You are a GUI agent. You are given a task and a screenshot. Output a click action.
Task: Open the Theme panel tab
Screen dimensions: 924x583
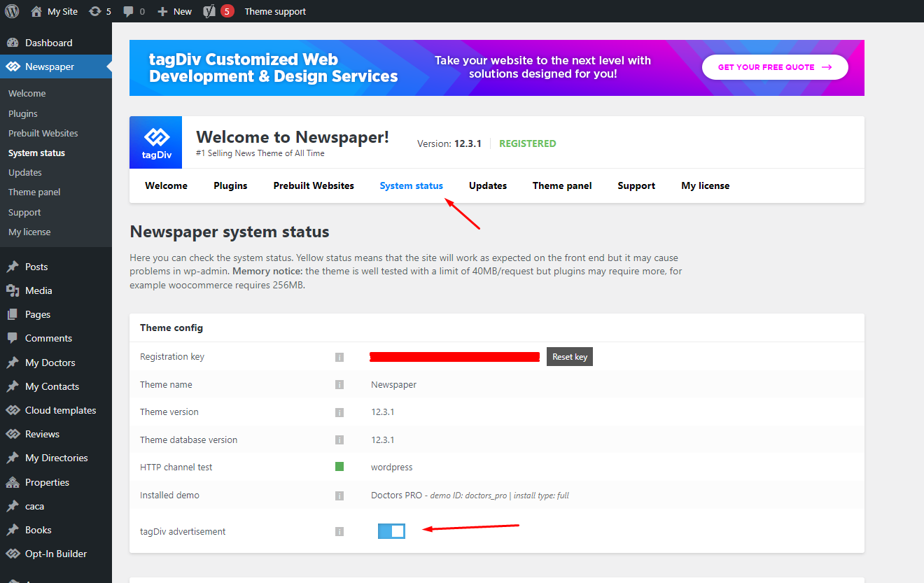562,185
